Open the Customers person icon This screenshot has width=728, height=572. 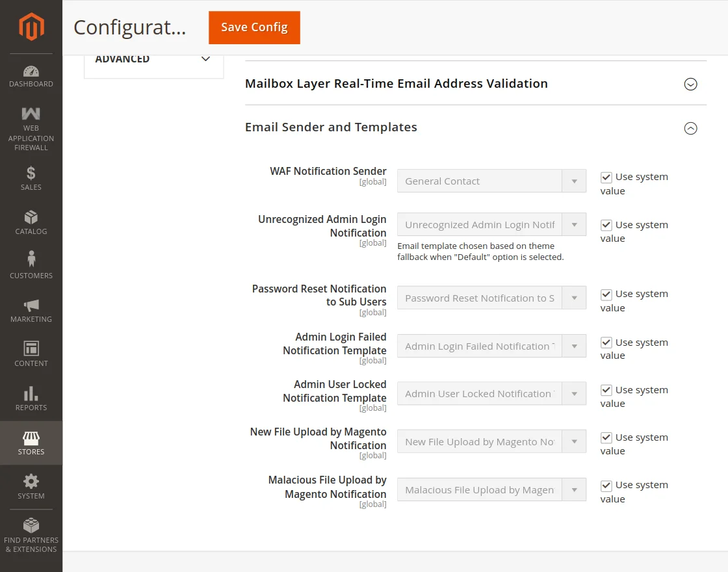pos(31,259)
